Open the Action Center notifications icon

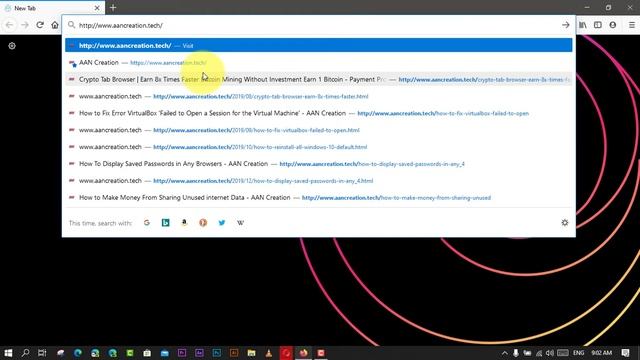pyautogui.click(x=625, y=353)
